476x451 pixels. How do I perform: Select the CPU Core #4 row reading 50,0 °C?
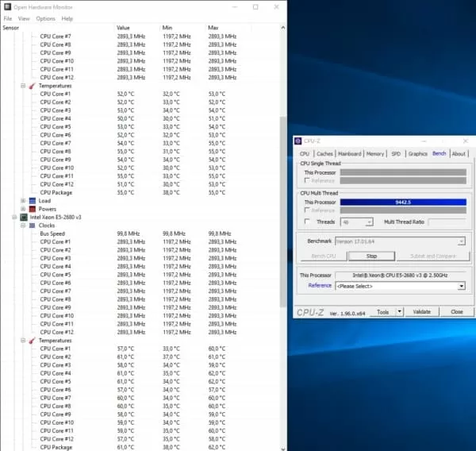coord(140,118)
